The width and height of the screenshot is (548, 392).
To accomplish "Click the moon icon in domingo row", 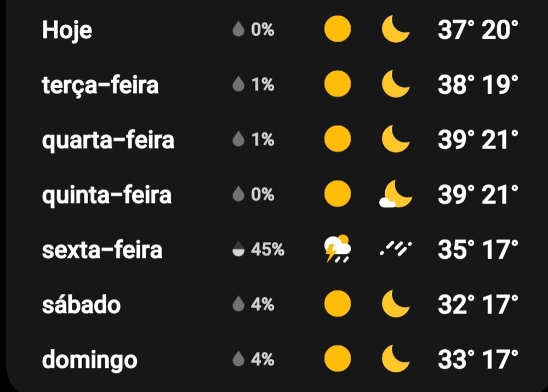I will [x=395, y=359].
